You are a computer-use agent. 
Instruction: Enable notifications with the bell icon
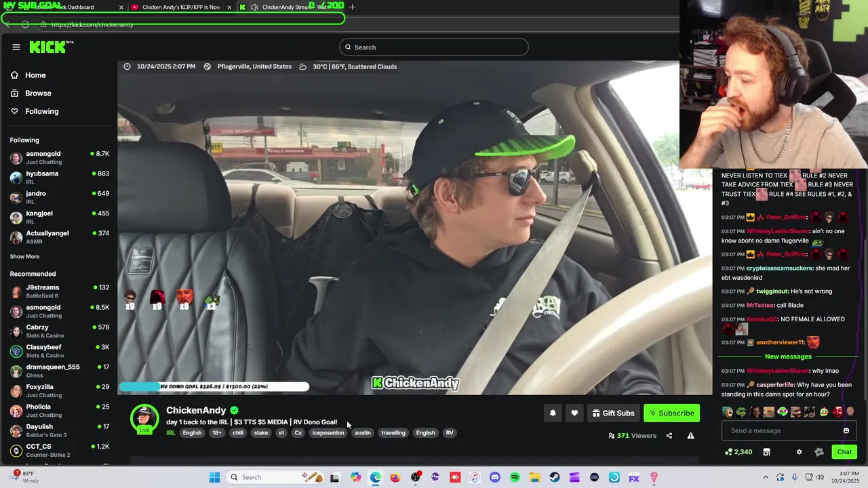[553, 413]
